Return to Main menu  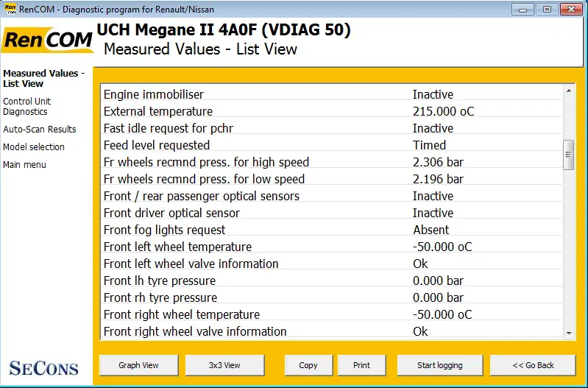tap(24, 165)
